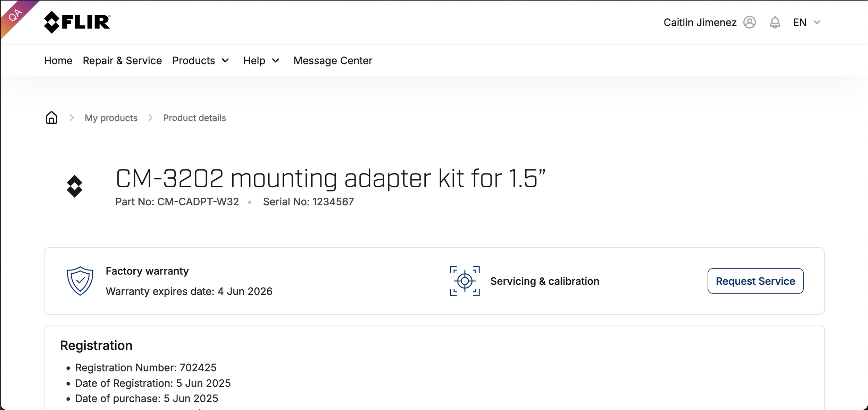Click the FLIR logo in header
This screenshot has width=868, height=410.
(x=77, y=22)
